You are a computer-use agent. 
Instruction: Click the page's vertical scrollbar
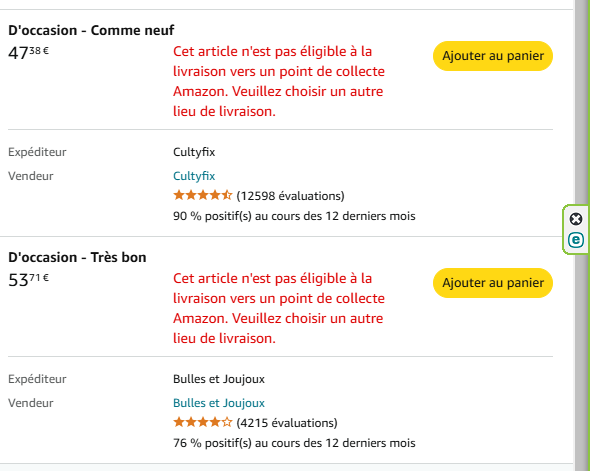coord(582,236)
